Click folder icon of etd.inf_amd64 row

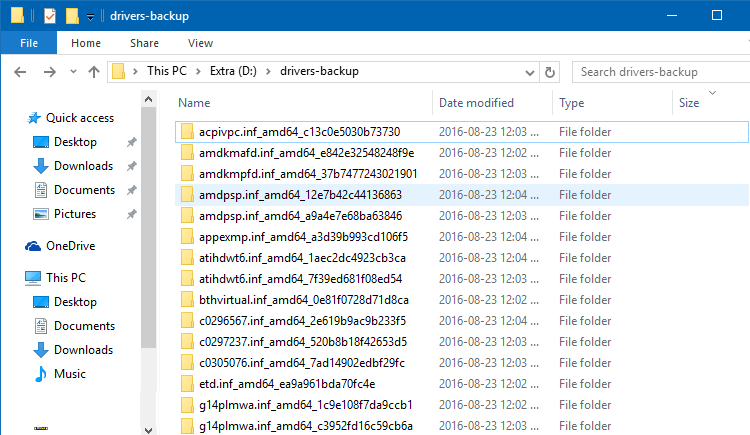(187, 384)
